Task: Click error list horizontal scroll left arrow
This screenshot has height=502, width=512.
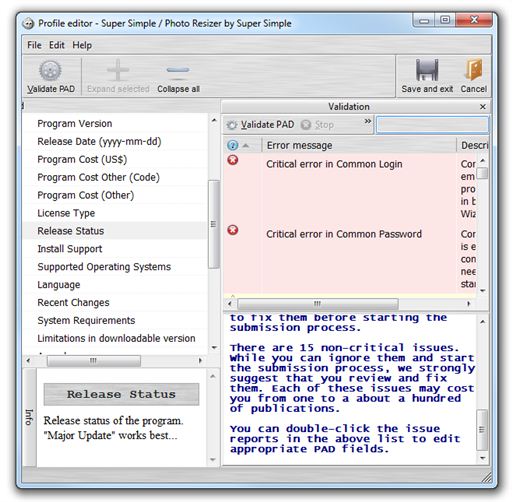Action: click(x=230, y=304)
